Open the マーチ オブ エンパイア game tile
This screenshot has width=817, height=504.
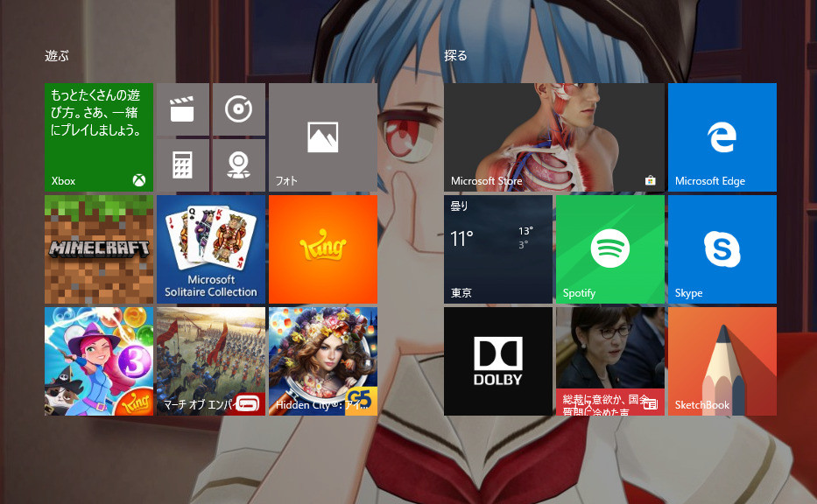(x=211, y=361)
